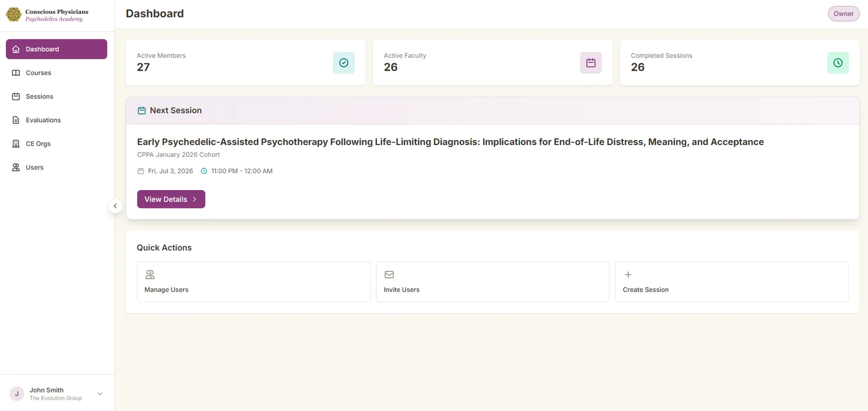Click the Dashboard home icon in sidebar
Screen dimensions: 868x411
coord(16,49)
